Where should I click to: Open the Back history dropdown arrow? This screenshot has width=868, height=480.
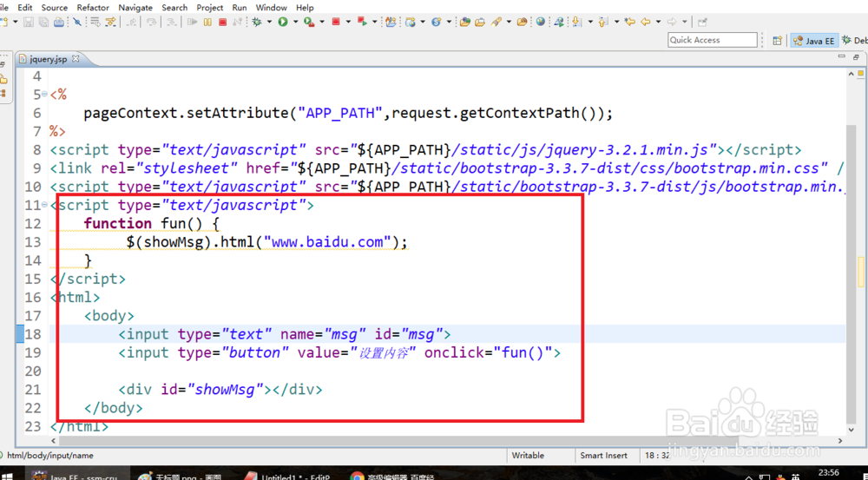658,23
